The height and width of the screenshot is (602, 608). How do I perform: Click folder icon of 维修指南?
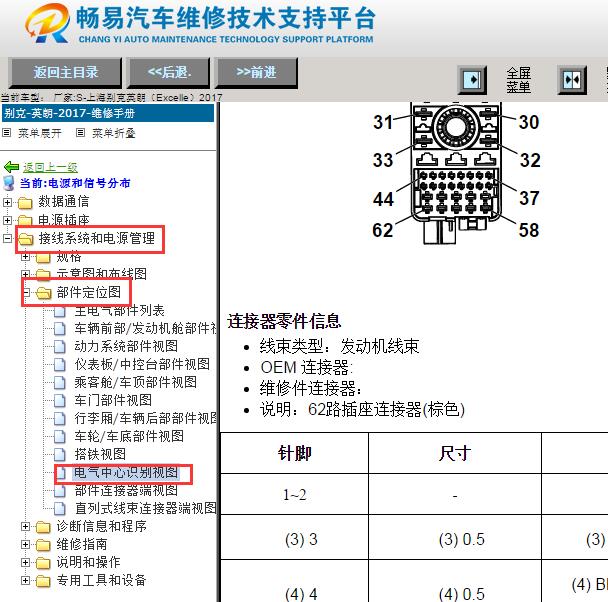click(43, 545)
